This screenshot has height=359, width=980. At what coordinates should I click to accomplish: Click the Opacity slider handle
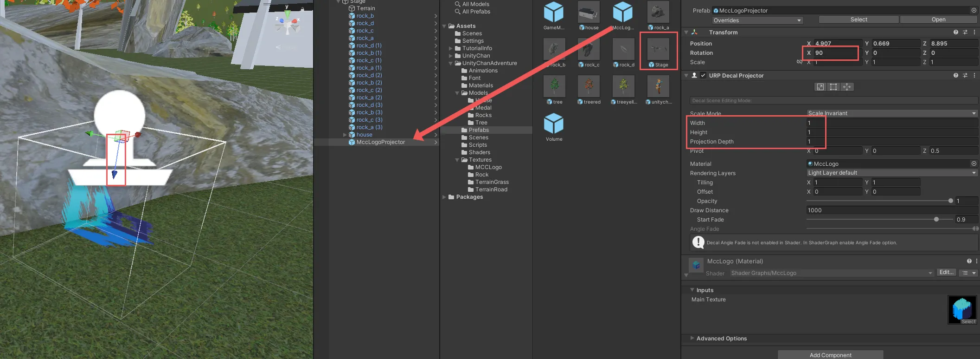click(x=950, y=201)
